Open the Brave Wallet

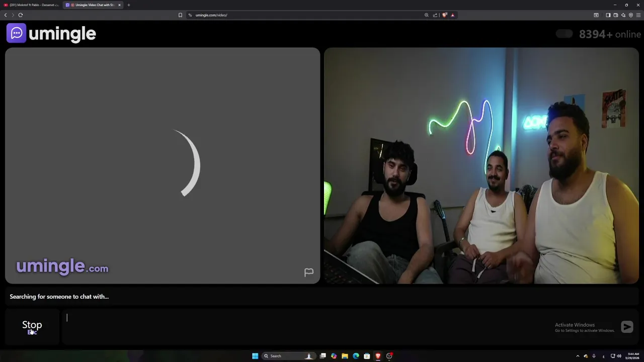click(615, 15)
